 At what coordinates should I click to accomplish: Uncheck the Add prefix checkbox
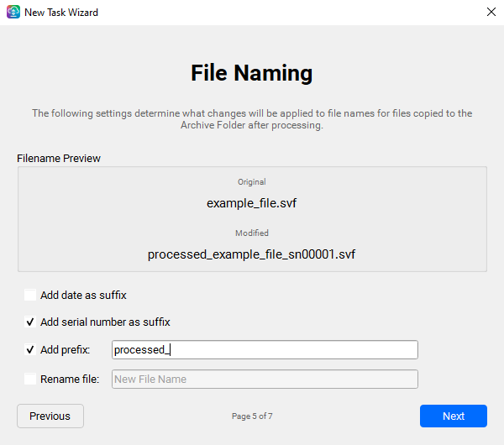point(30,349)
